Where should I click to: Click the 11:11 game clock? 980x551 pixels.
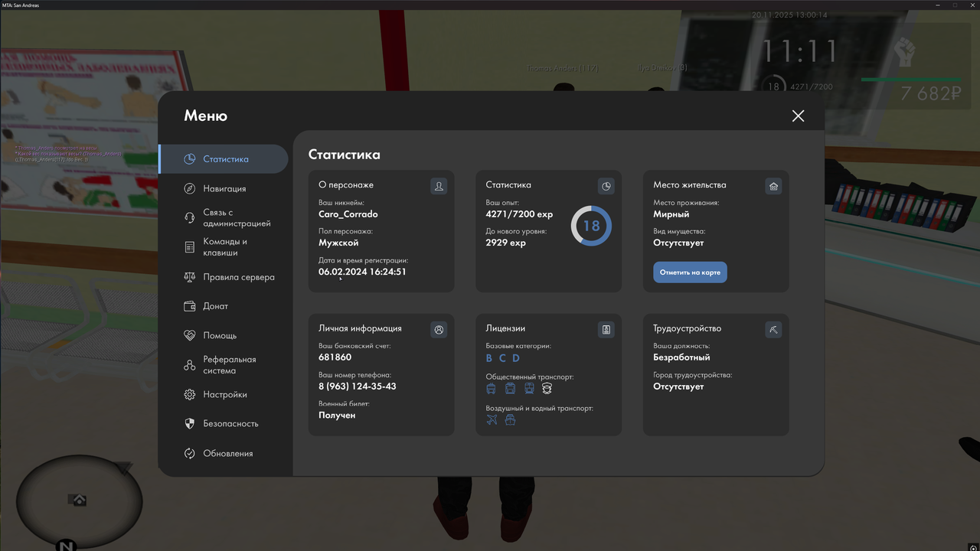[x=800, y=52]
